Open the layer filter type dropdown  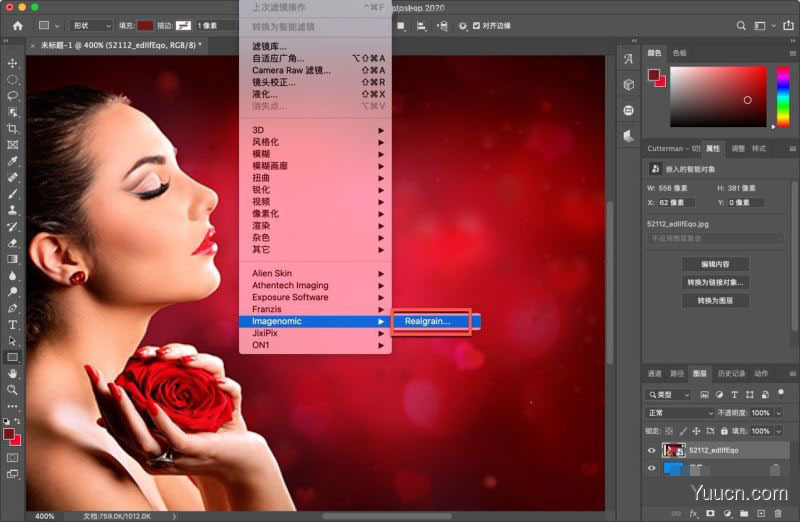pos(668,394)
